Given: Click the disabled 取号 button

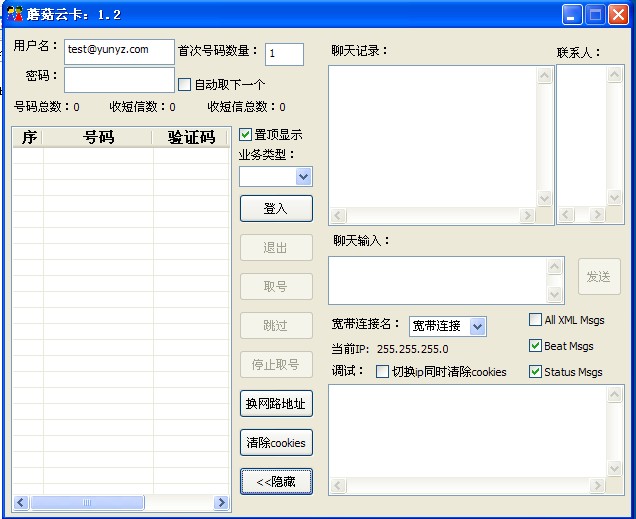Looking at the screenshot, I should [276, 286].
